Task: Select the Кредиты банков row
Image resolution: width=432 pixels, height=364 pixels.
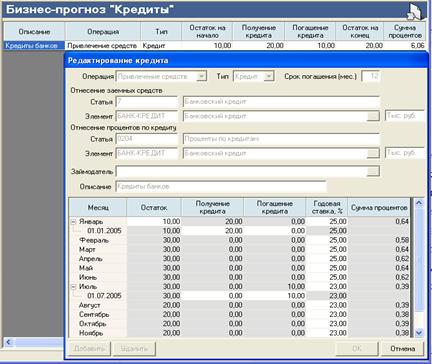Action: tap(214, 46)
